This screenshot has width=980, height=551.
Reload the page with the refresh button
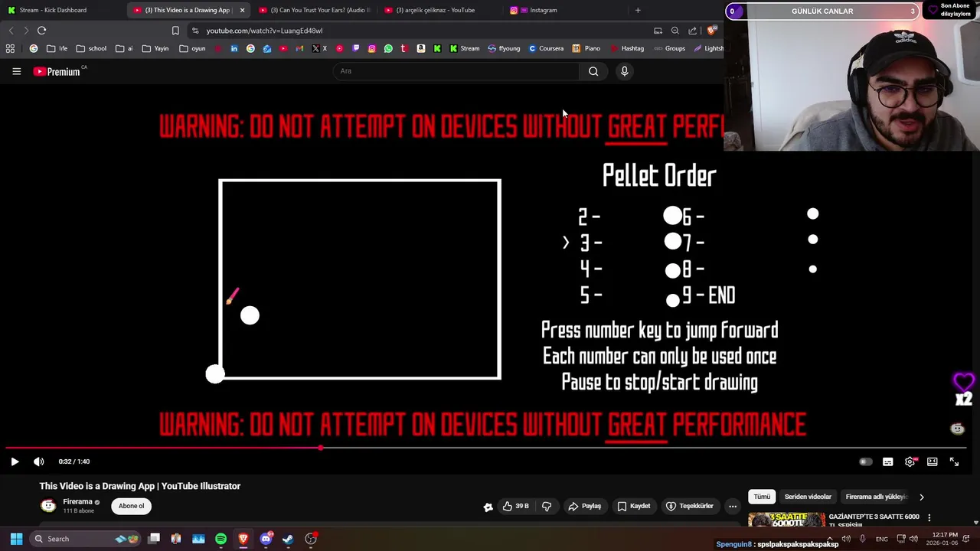click(x=41, y=31)
